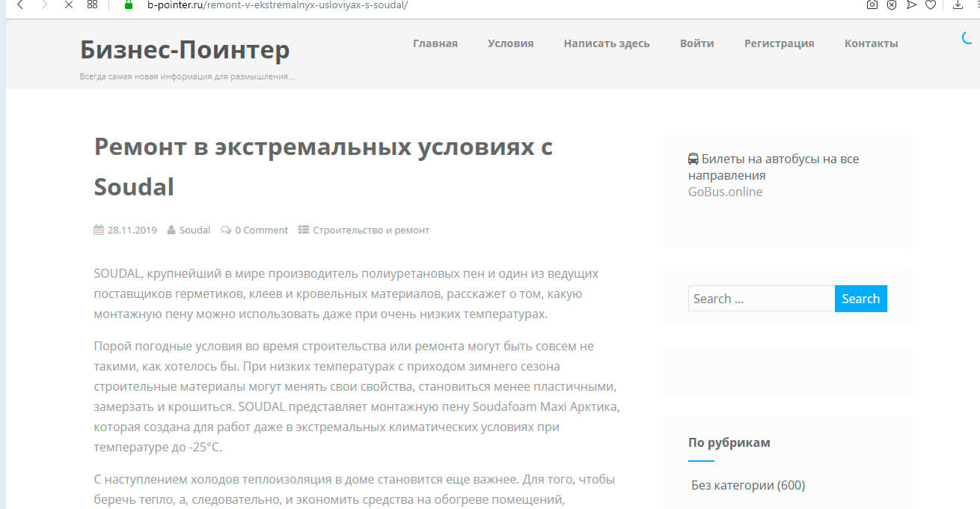The height and width of the screenshot is (509, 980).
Task: Click the comment bubble icon
Action: (226, 230)
